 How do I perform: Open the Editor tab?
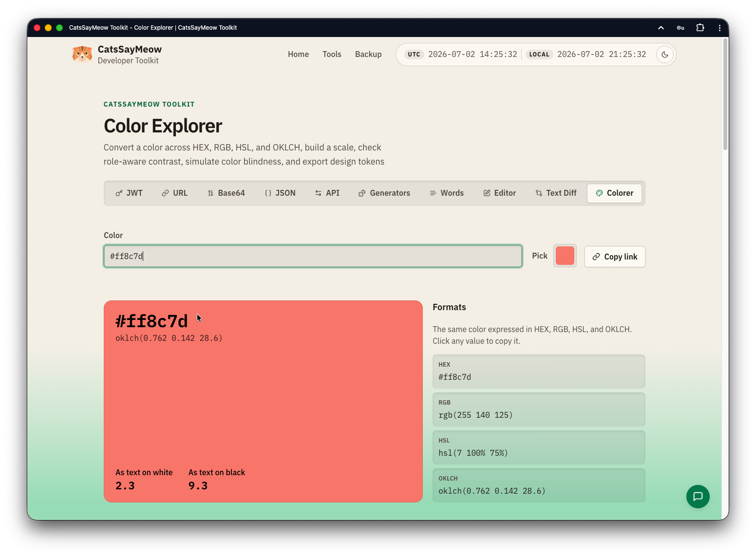500,193
